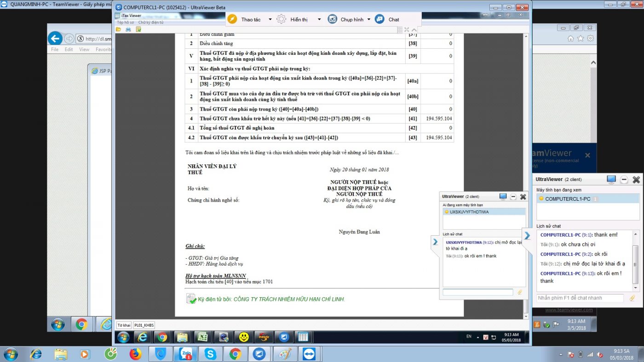Click the Chat label in the UltraViewer toolbar
The width and height of the screenshot is (644, 362).
pos(394,20)
